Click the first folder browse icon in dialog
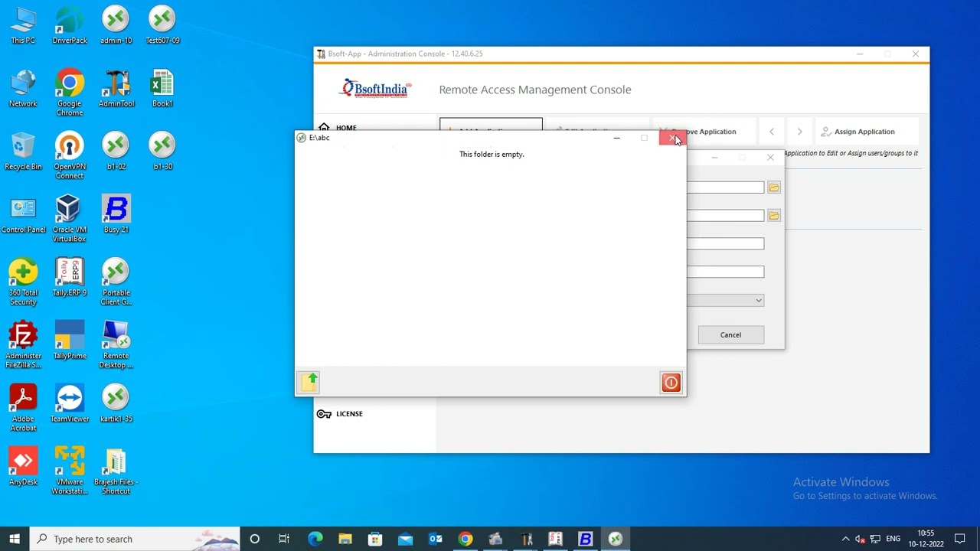The width and height of the screenshot is (980, 551). point(773,187)
